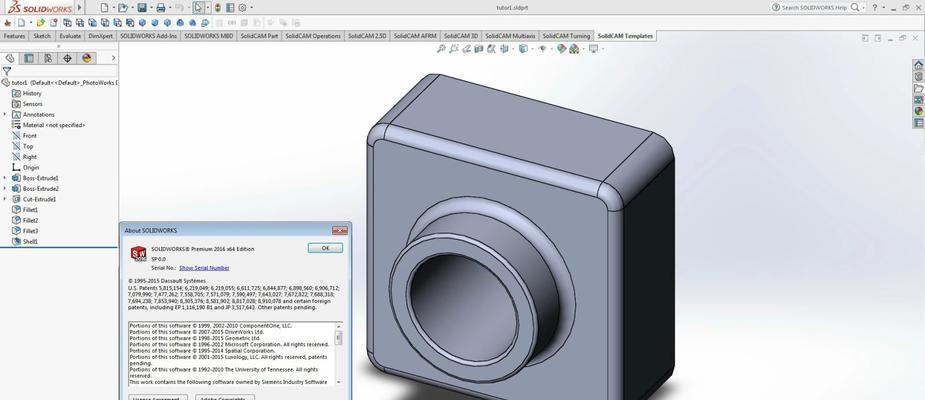Select History in the feature tree

click(27, 93)
